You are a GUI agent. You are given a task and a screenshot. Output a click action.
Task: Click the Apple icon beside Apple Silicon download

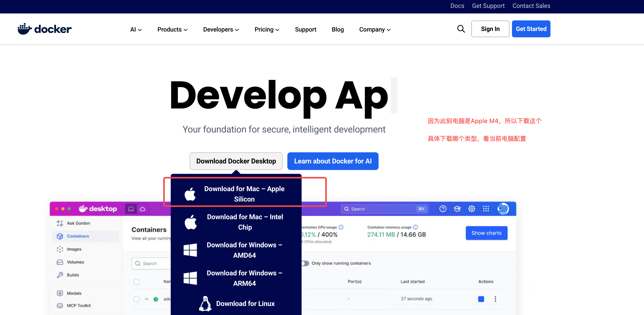(x=190, y=194)
